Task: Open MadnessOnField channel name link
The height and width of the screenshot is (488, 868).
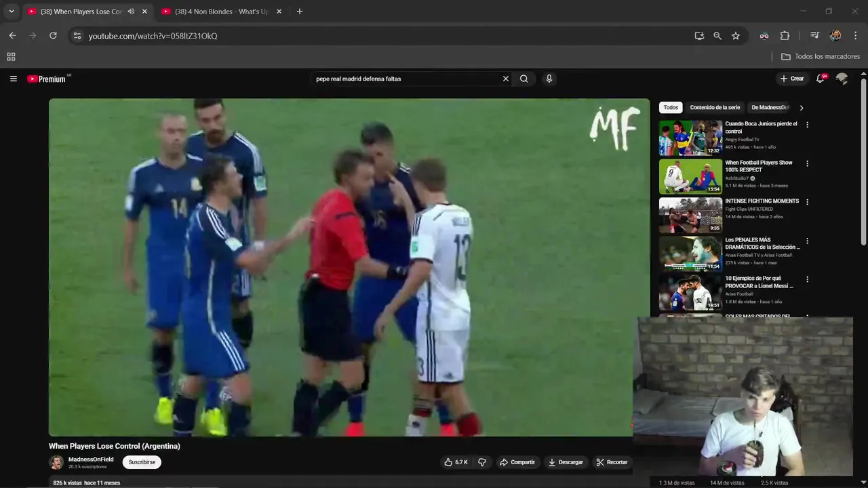Action: click(x=91, y=460)
